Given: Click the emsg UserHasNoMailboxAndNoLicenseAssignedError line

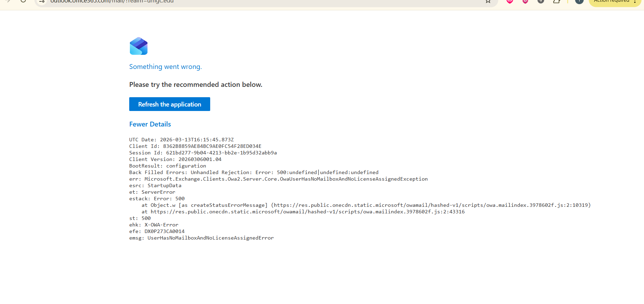Looking at the screenshot, I should pyautogui.click(x=201, y=238).
